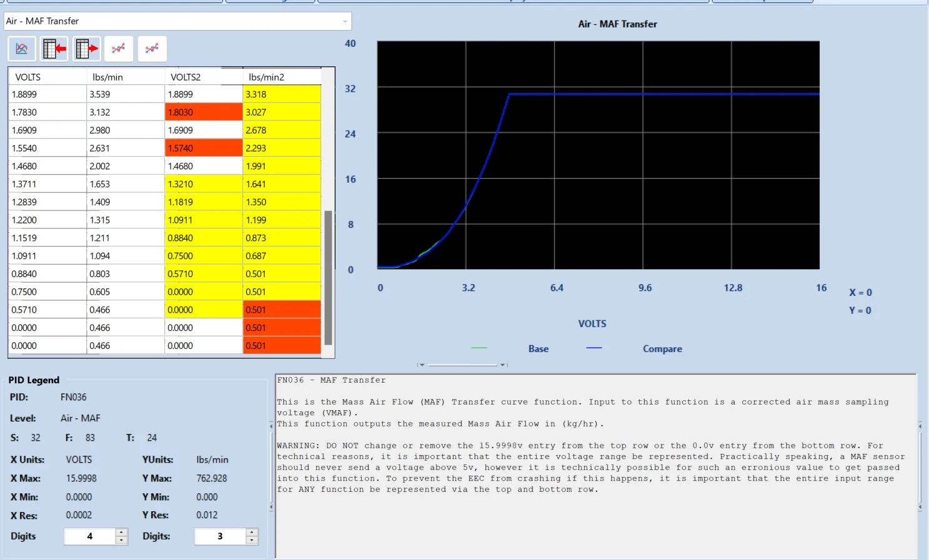Select the VOLTS cell 1.1519

coord(47,238)
